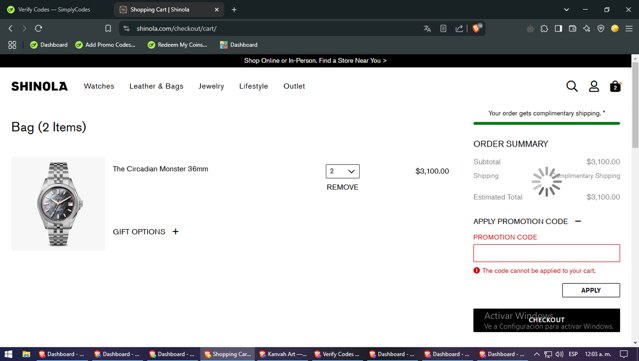This screenshot has width=639, height=361.
Task: Click the Brave shields icon
Action: tap(477, 28)
